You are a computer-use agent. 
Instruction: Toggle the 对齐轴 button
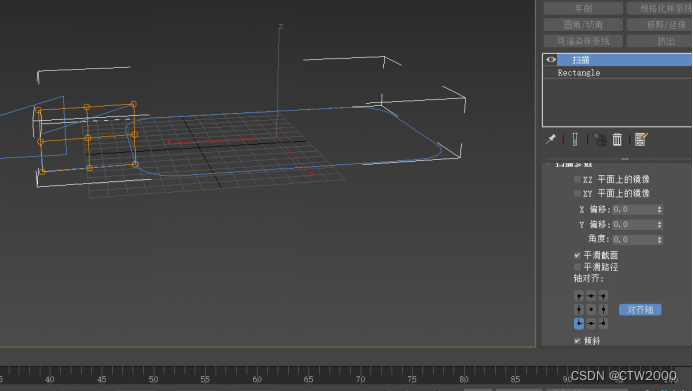640,310
